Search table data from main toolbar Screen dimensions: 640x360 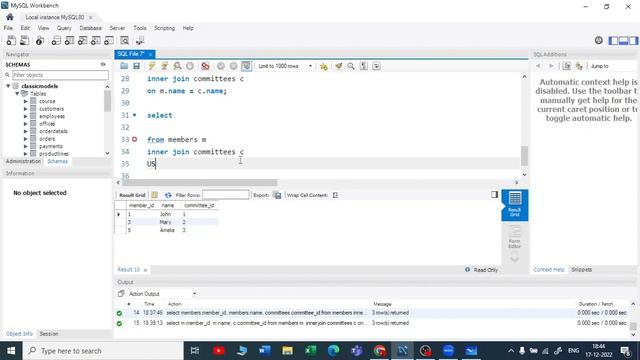click(x=124, y=40)
